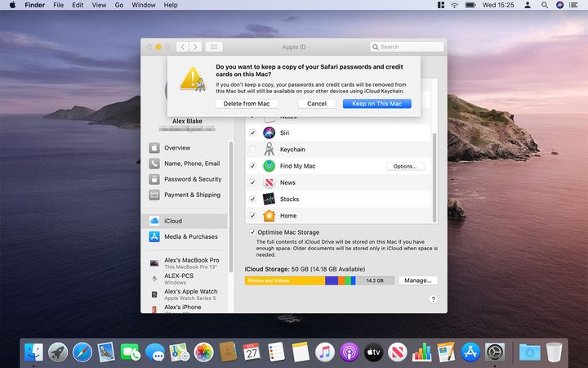Open the File menu
This screenshot has height=368, width=588.
coord(59,5)
